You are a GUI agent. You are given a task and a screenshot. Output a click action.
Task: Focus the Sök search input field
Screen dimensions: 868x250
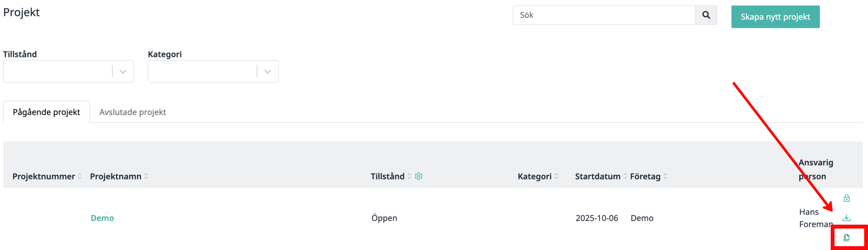pos(604,15)
